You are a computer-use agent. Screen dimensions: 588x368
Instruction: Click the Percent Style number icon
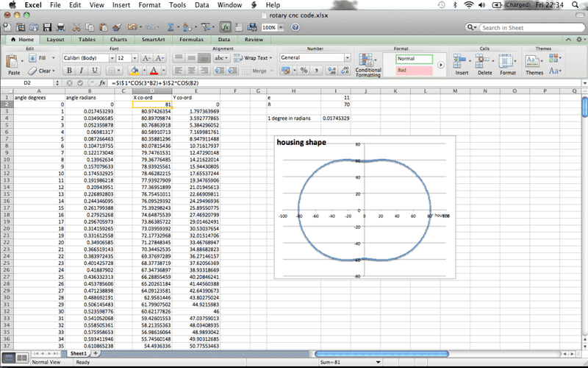point(305,71)
